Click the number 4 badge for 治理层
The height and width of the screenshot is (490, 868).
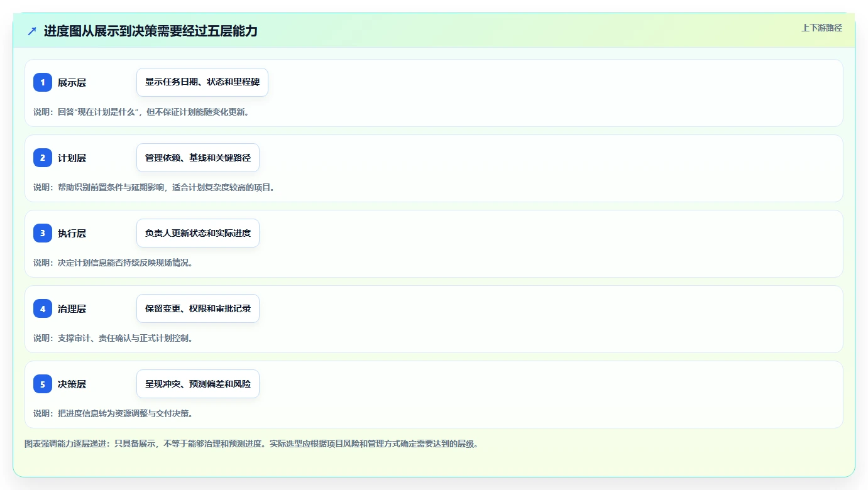pos(43,308)
